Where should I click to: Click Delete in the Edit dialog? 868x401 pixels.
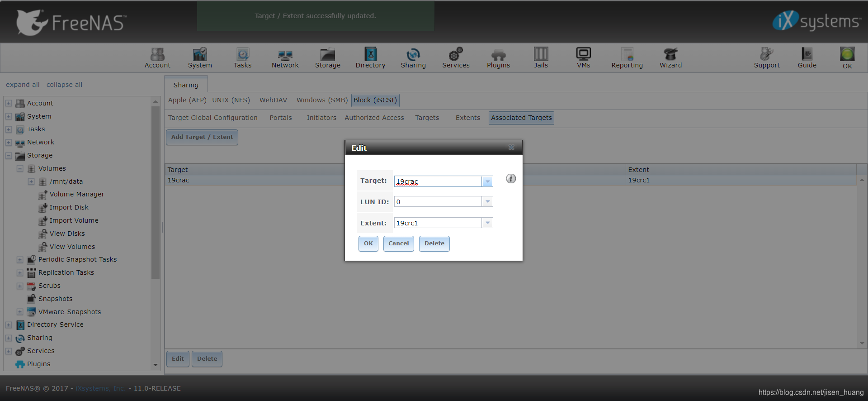tap(434, 243)
